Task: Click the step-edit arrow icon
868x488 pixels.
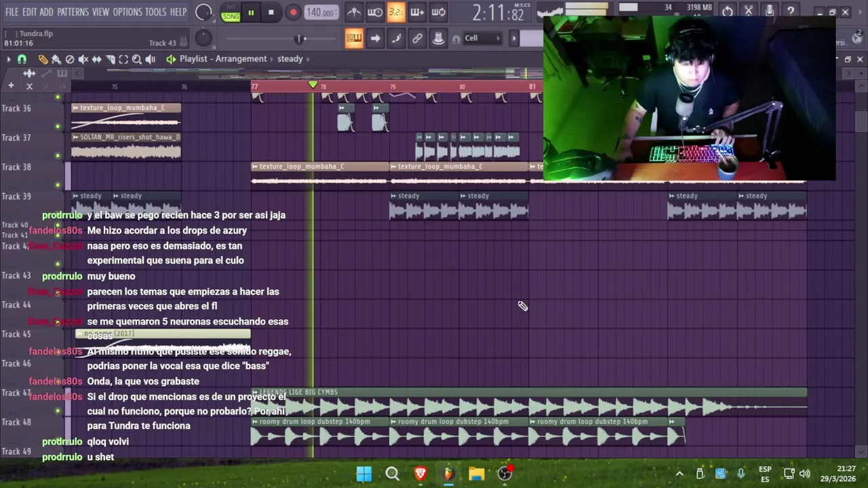Action: click(x=375, y=38)
